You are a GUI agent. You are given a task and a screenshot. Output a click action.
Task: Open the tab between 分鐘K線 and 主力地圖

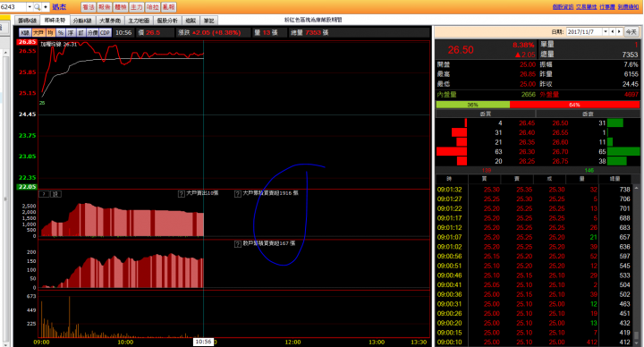(110, 21)
